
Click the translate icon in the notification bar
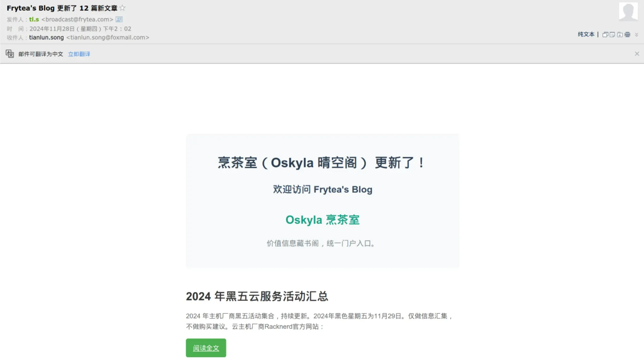click(x=10, y=54)
